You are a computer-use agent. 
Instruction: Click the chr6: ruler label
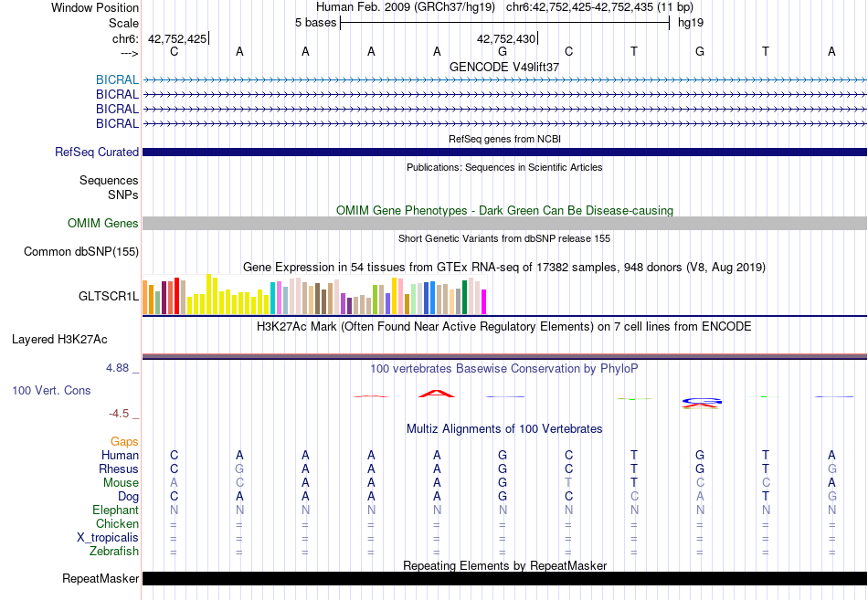[x=125, y=38]
